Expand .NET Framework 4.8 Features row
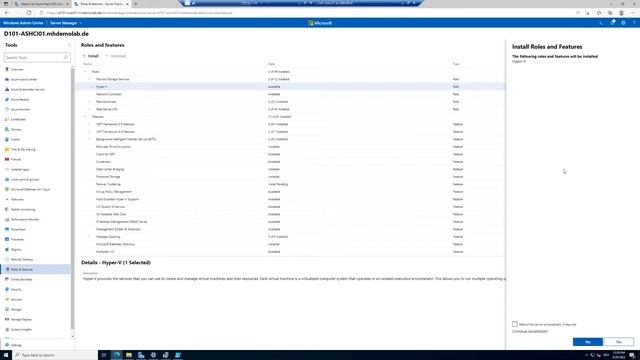Image resolution: width=640 pixels, height=360 pixels. (x=89, y=132)
